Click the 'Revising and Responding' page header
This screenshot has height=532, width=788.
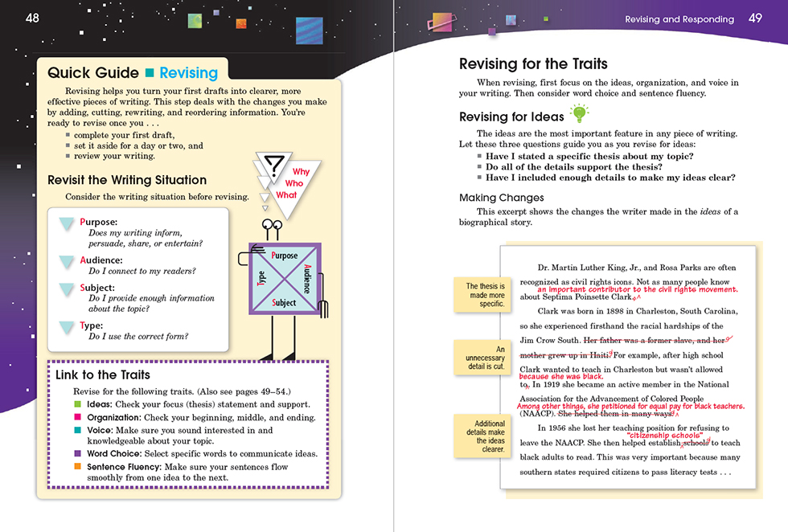[679, 19]
